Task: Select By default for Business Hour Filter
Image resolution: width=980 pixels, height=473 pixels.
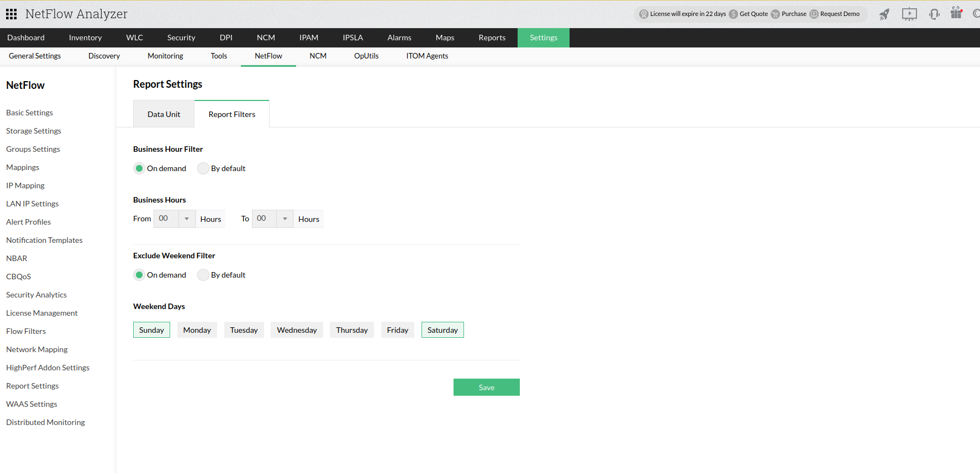Action: 203,168
